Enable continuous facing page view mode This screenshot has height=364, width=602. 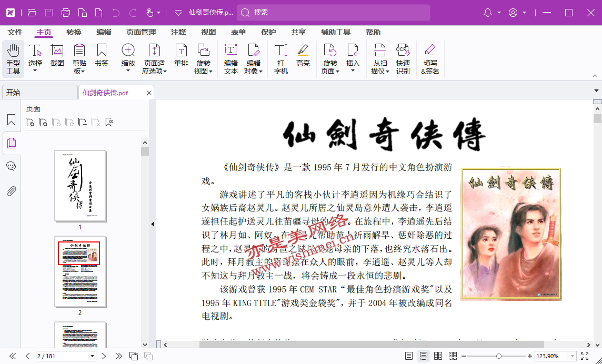click(x=453, y=356)
